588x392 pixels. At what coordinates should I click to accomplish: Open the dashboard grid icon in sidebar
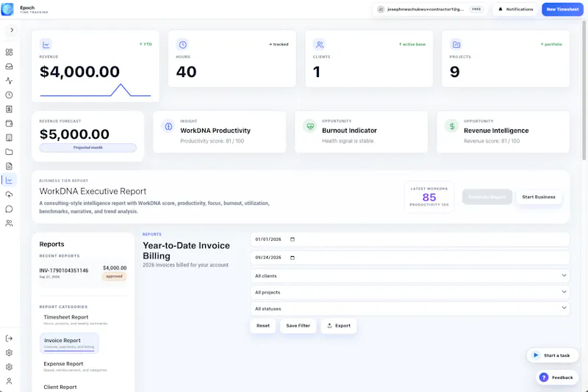point(9,52)
